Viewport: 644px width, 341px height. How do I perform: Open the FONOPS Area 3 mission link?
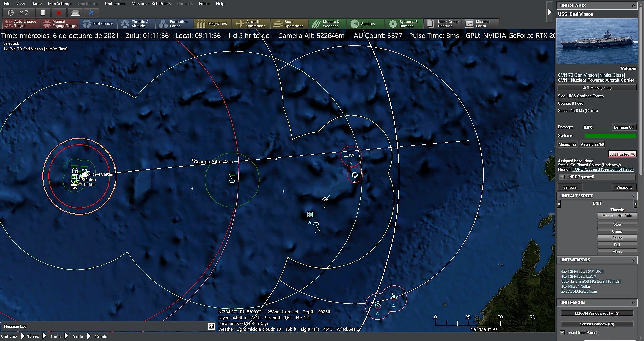[x=603, y=169]
